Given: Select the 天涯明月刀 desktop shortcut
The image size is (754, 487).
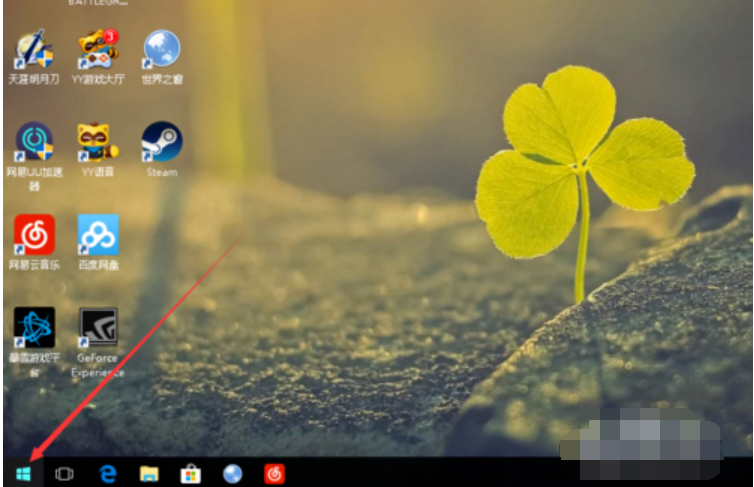Looking at the screenshot, I should pos(34,50).
